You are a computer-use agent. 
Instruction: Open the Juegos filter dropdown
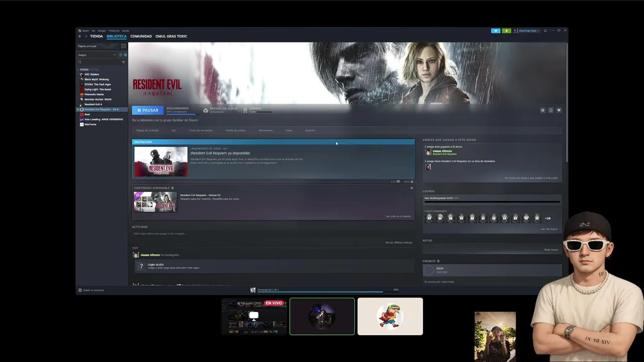click(x=97, y=55)
